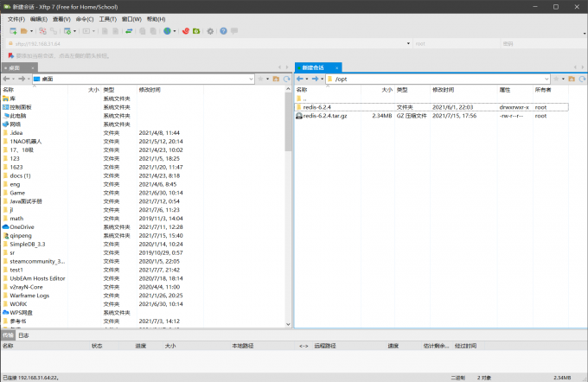
Task: Open the 帮助(H) menu
Action: [x=156, y=19]
